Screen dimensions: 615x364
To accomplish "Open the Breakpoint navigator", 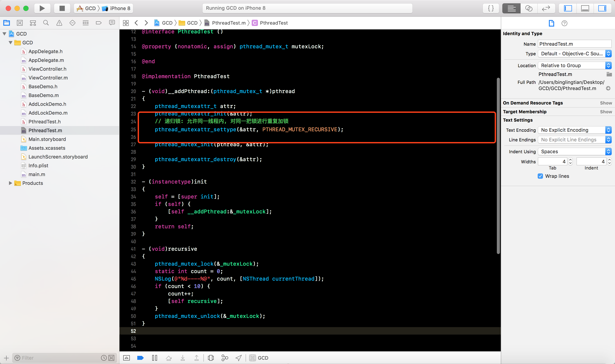I will pos(99,23).
